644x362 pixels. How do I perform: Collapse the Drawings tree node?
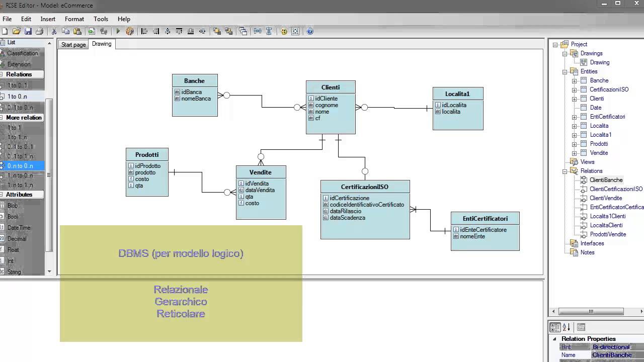pyautogui.click(x=565, y=53)
